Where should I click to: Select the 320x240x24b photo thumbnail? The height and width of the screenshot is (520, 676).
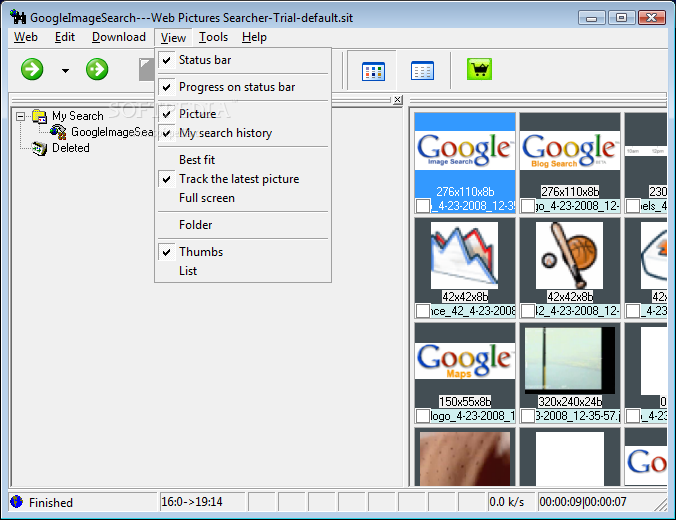[570, 360]
